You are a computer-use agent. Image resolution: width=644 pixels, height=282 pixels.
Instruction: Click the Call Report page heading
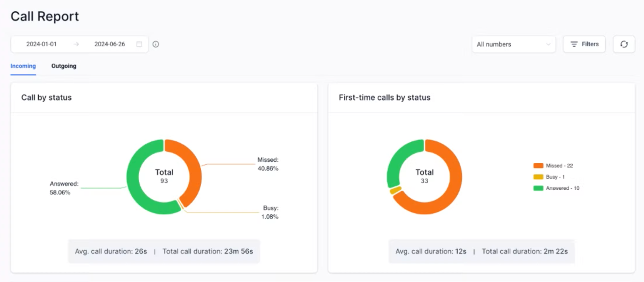45,17
